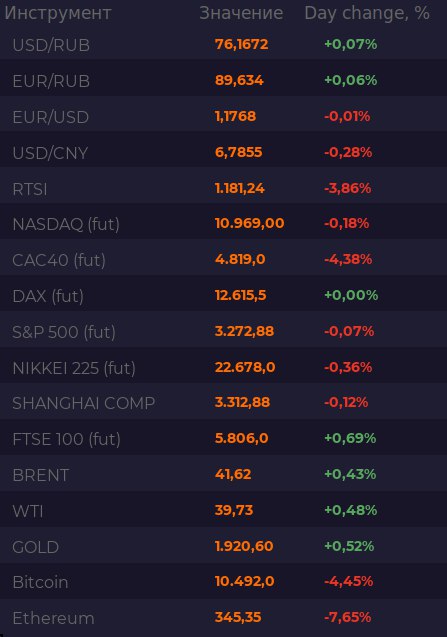Screen dimensions: 447x637
Task: Click the FTSE 100 (fut) instrument
Action: point(66,440)
